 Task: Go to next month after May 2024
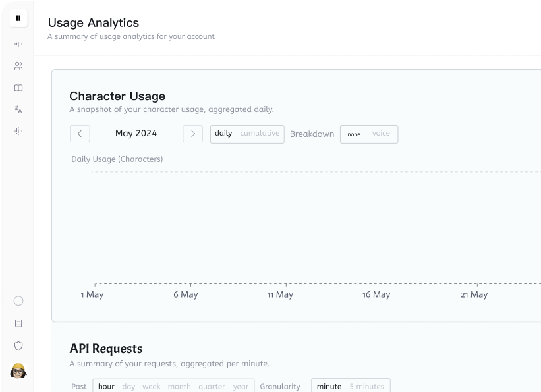[192, 134]
